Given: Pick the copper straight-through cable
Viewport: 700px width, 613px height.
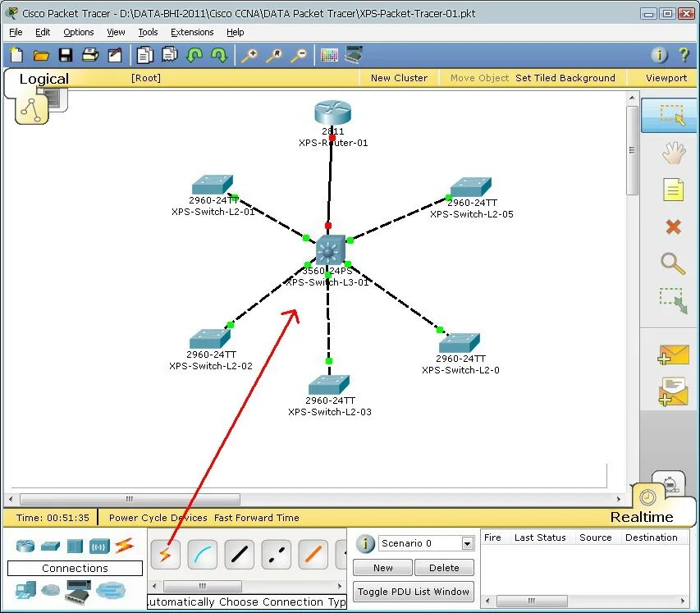Looking at the screenshot, I should coord(240,555).
